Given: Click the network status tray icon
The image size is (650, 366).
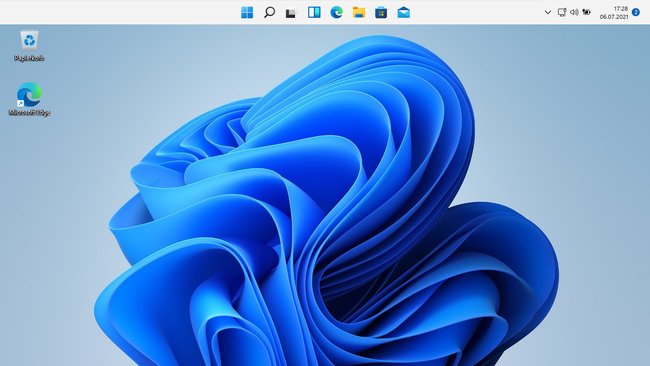Looking at the screenshot, I should [x=562, y=12].
